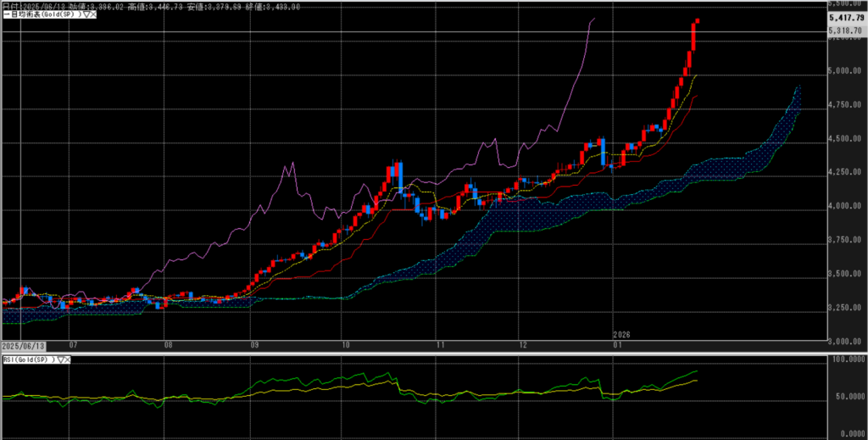This screenshot has width=868, height=440.
Task: Click the 09 month marker on time axis
Action: (x=255, y=346)
